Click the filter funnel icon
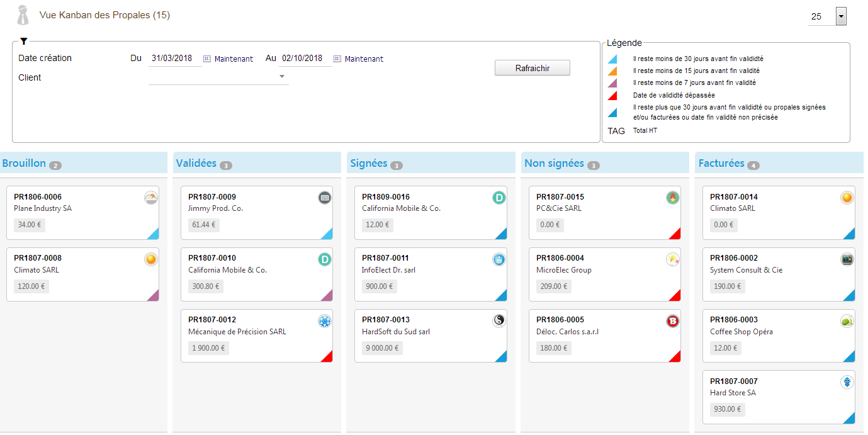The height and width of the screenshot is (435, 868). [23, 42]
